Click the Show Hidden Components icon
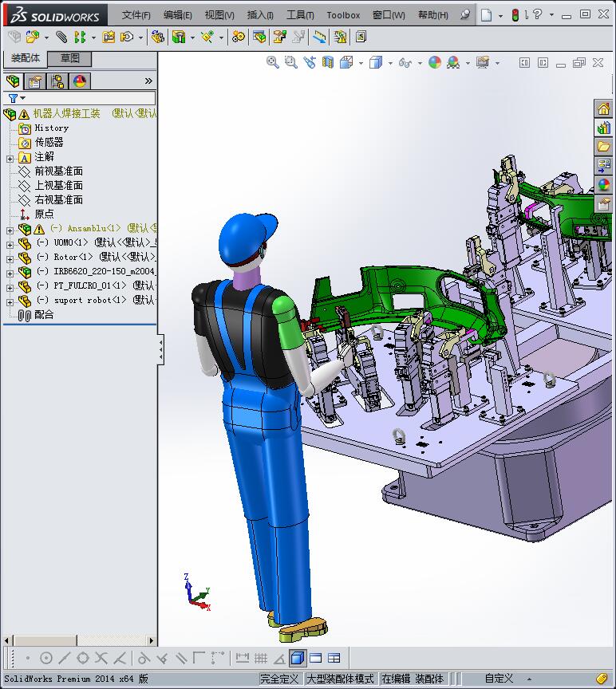This screenshot has height=689, width=616. pyautogui.click(x=157, y=37)
